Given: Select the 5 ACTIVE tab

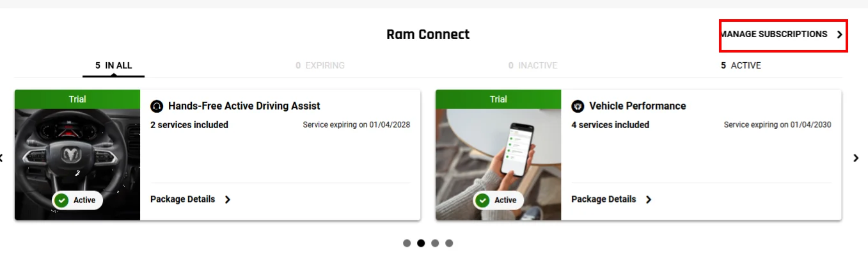Looking at the screenshot, I should tap(741, 65).
